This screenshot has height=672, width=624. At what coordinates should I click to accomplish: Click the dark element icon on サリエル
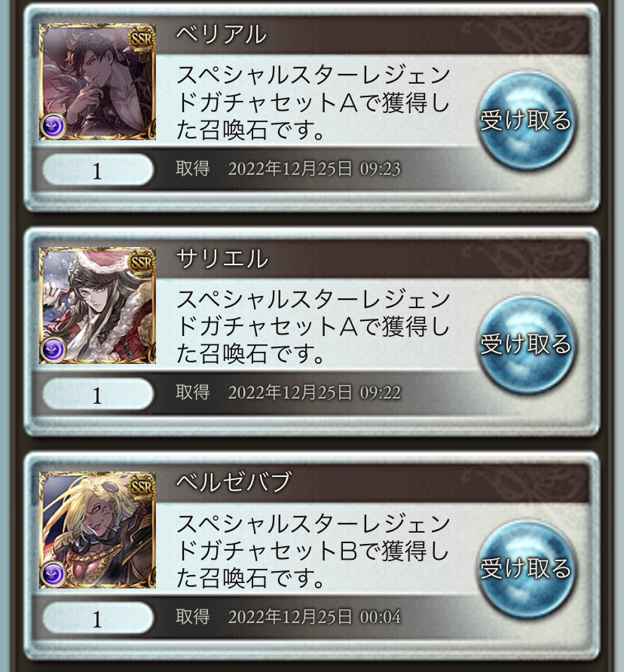(x=54, y=350)
